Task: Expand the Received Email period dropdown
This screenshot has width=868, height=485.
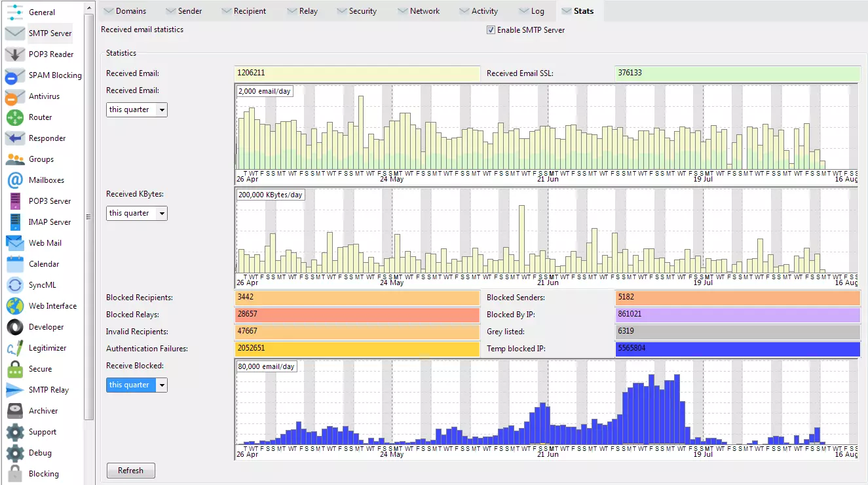Action: [136, 109]
